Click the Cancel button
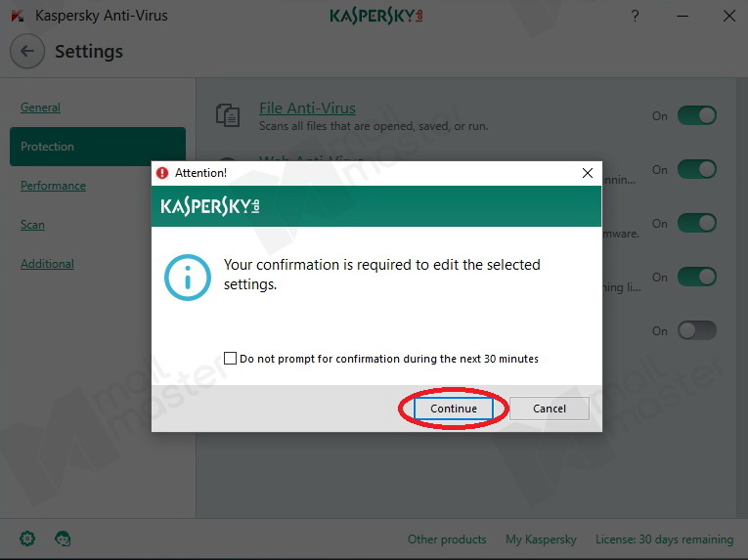The height and width of the screenshot is (560, 748). click(x=550, y=409)
